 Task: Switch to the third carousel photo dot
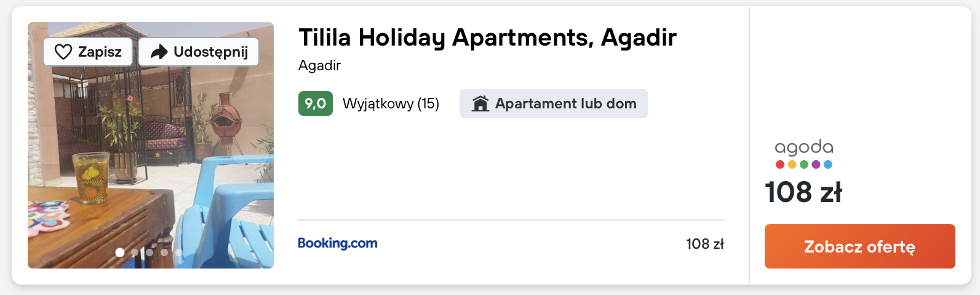pos(149,252)
